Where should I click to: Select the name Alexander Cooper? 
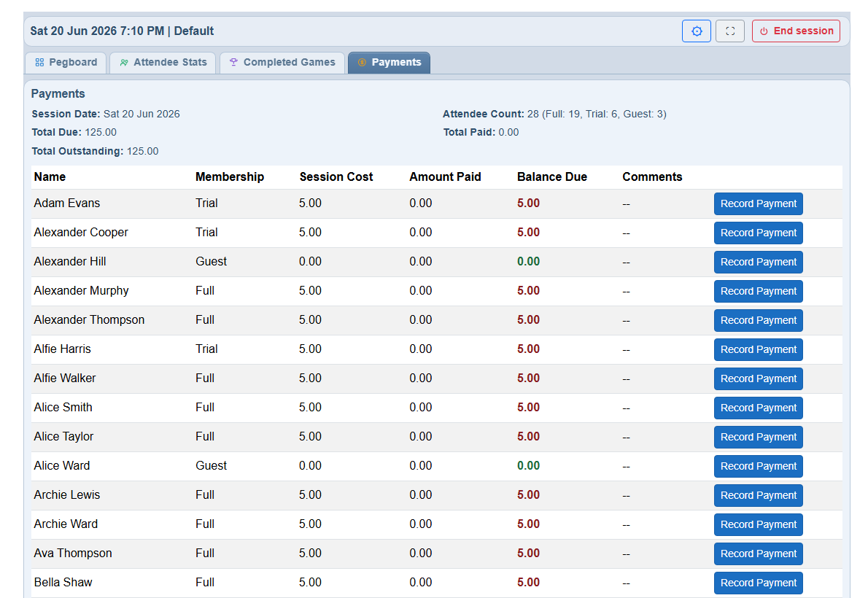tap(81, 233)
